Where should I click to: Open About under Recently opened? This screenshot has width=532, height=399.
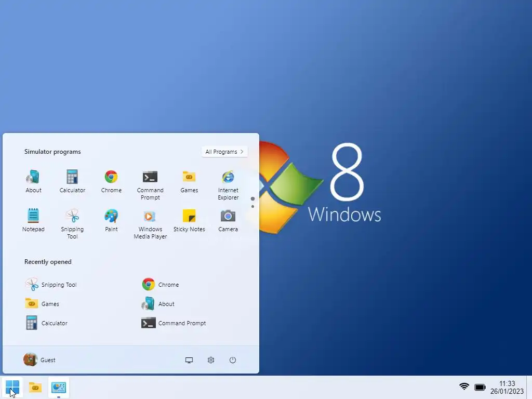tap(158, 303)
